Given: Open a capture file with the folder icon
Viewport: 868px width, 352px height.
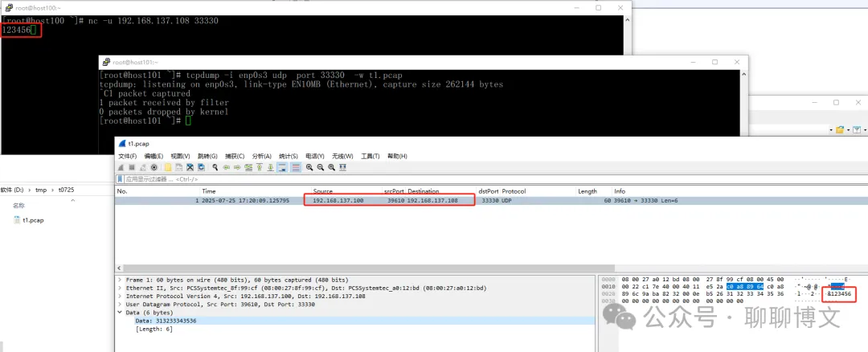Looking at the screenshot, I should point(168,167).
